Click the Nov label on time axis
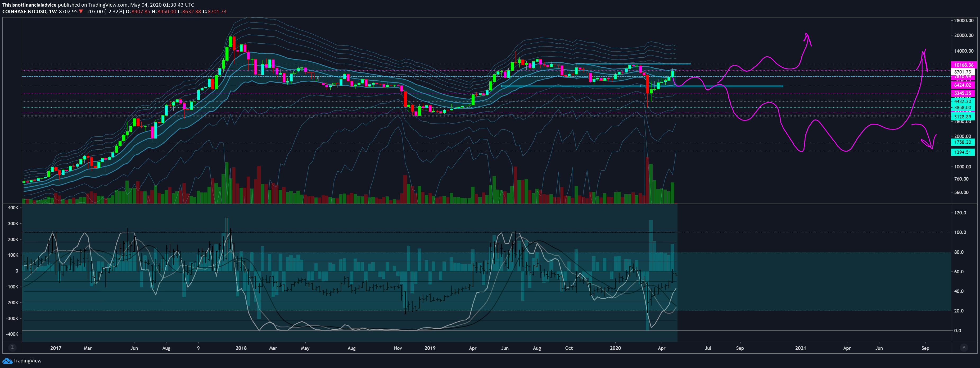980x368 pixels. [x=398, y=348]
